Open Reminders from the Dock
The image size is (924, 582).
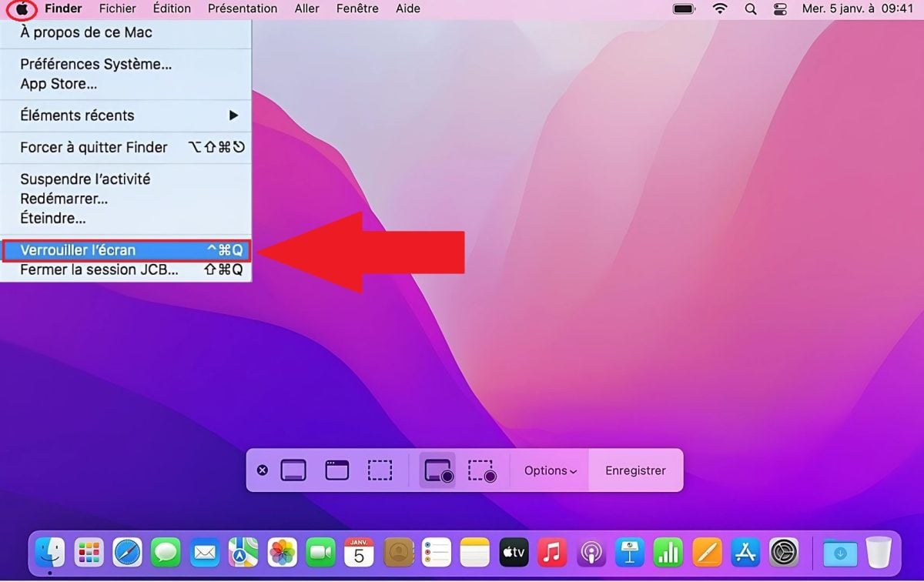click(x=437, y=552)
